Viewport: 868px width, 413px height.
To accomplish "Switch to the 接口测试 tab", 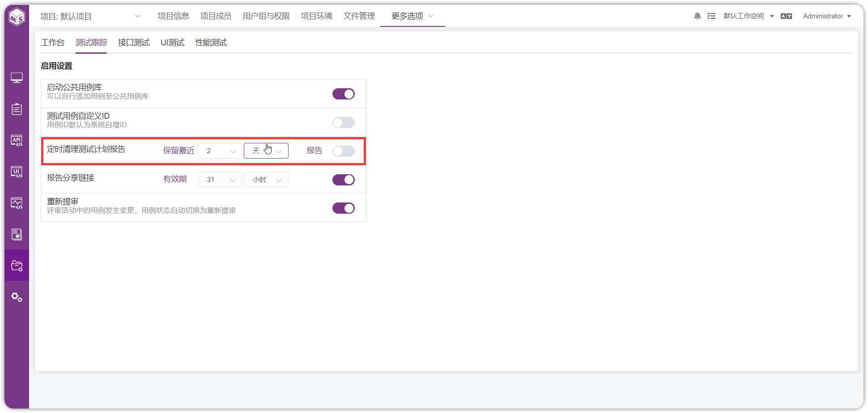I will [x=134, y=43].
